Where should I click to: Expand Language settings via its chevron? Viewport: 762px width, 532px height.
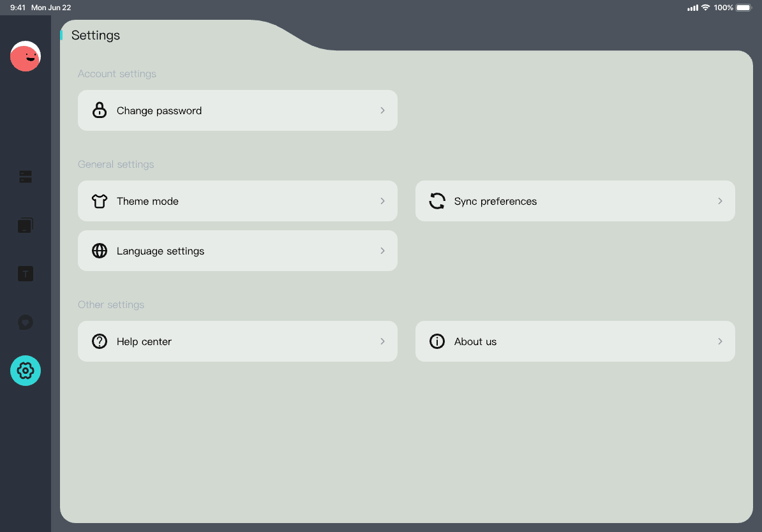[382, 251]
